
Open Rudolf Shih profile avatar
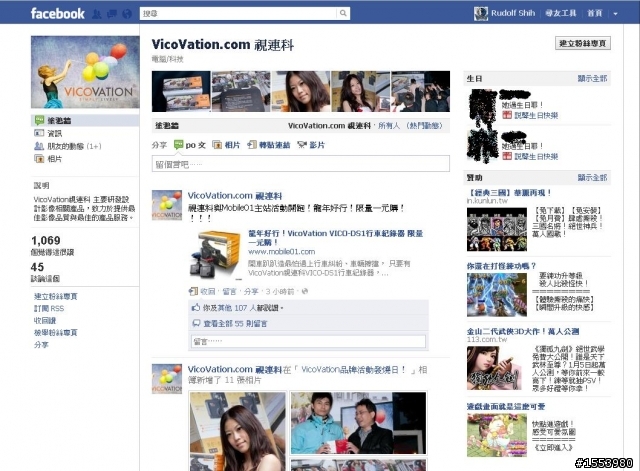pos(480,13)
